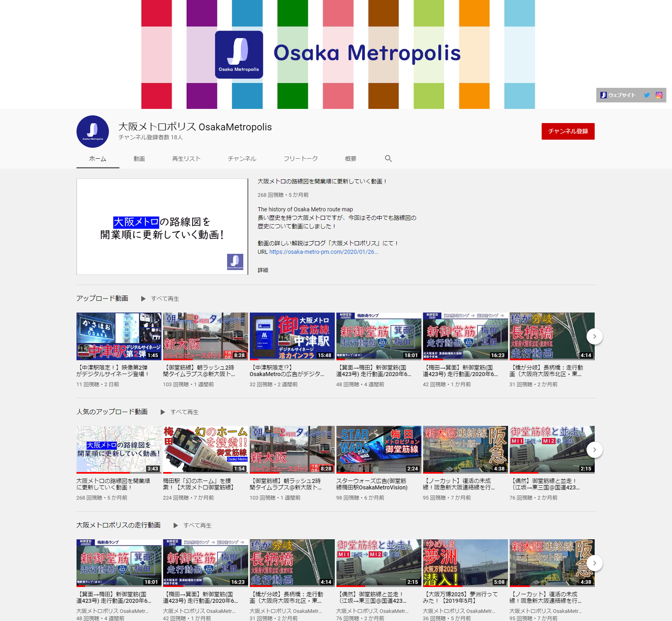
Task: Play all in アップロード動画 section
Action: (x=161, y=299)
